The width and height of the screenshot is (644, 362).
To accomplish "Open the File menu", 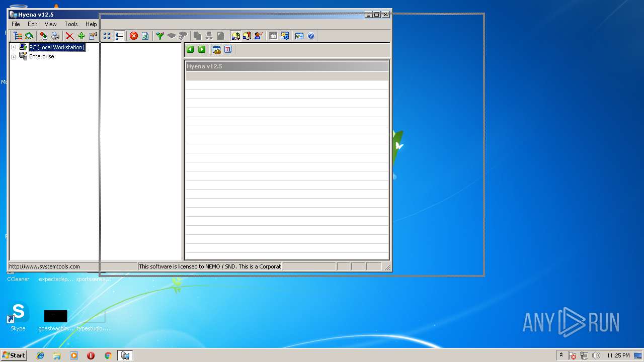I will [16, 24].
